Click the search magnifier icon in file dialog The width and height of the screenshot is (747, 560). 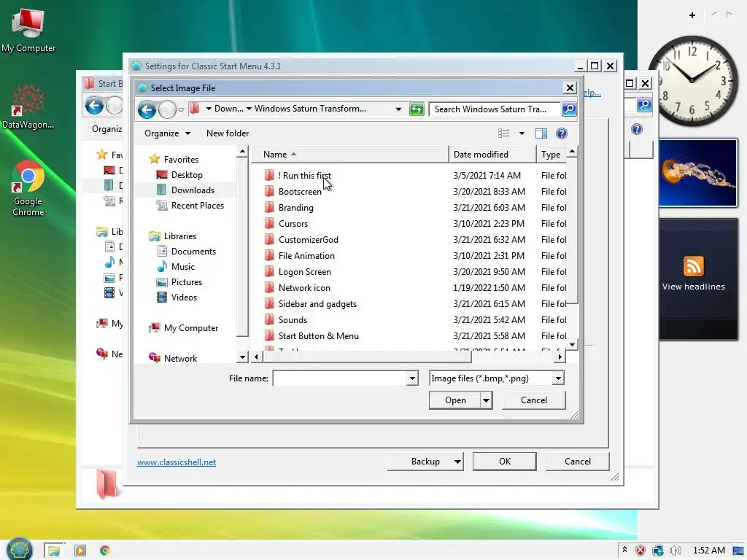tap(569, 109)
